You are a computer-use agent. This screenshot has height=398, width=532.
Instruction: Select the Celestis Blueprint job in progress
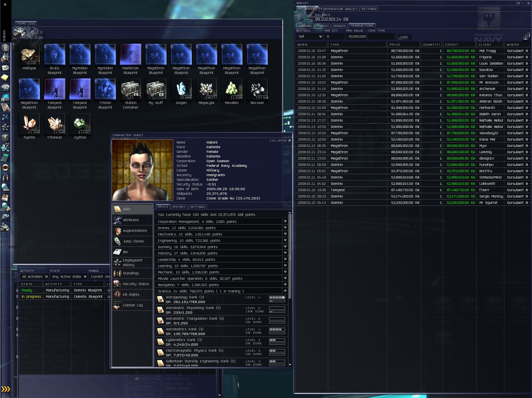64,296
